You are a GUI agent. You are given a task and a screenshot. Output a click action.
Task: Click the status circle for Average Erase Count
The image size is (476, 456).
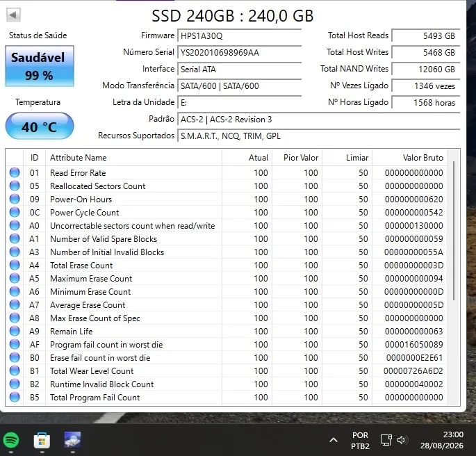tap(15, 304)
